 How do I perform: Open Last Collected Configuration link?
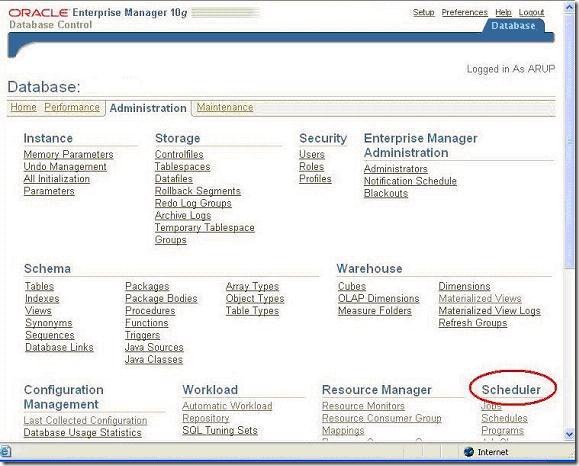[85, 420]
